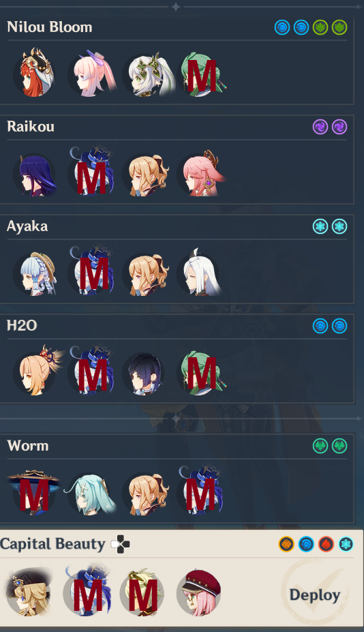
Task: Click the swap icon beside Capital Beauty
Action: 120,545
